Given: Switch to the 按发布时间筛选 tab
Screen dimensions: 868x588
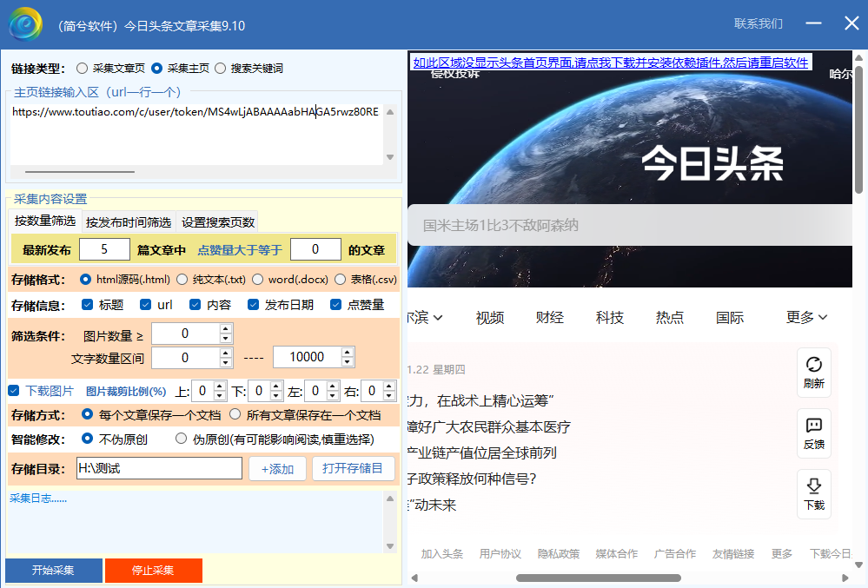Looking at the screenshot, I should click(x=129, y=221).
